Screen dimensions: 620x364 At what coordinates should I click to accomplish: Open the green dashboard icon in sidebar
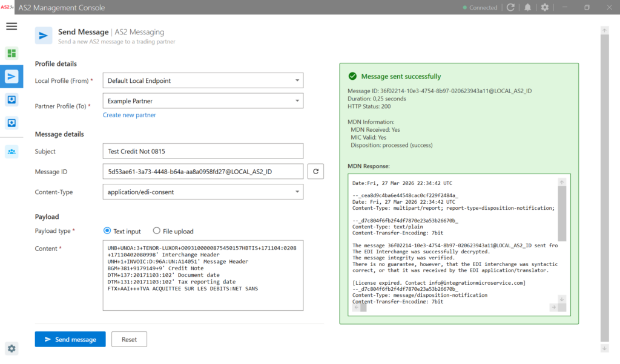tap(12, 53)
